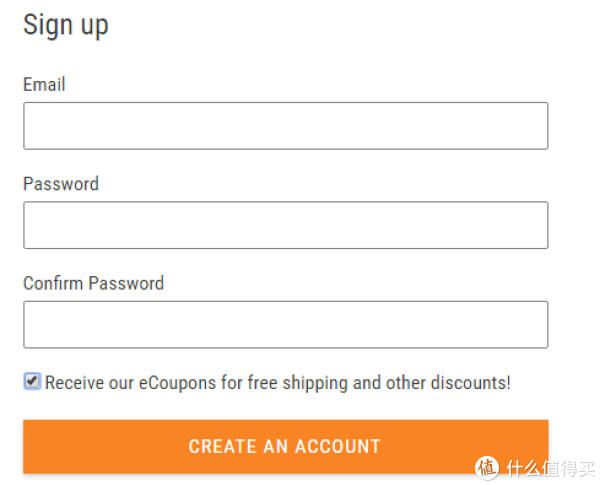Click the CREATE AN ACCOUNT button
The height and width of the screenshot is (486, 600).
(285, 447)
